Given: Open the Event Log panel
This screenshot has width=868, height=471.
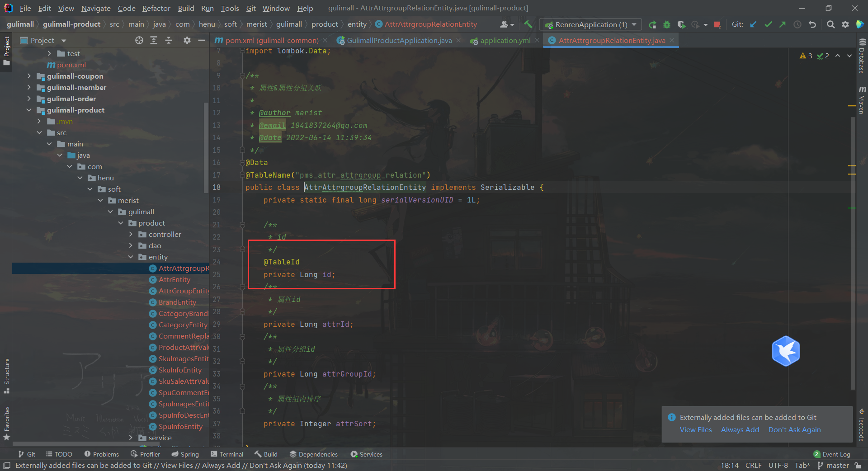Looking at the screenshot, I should (x=832, y=454).
